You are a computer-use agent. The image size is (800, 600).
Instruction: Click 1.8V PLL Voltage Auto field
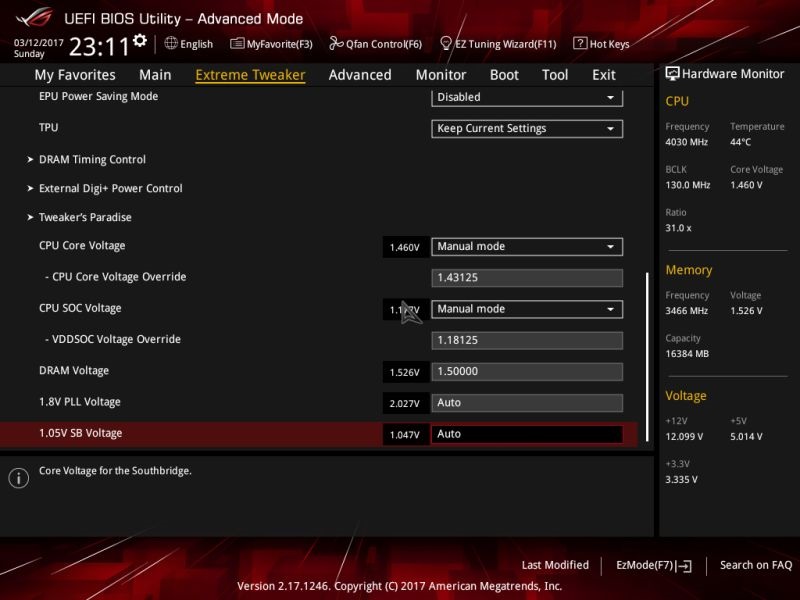527,403
